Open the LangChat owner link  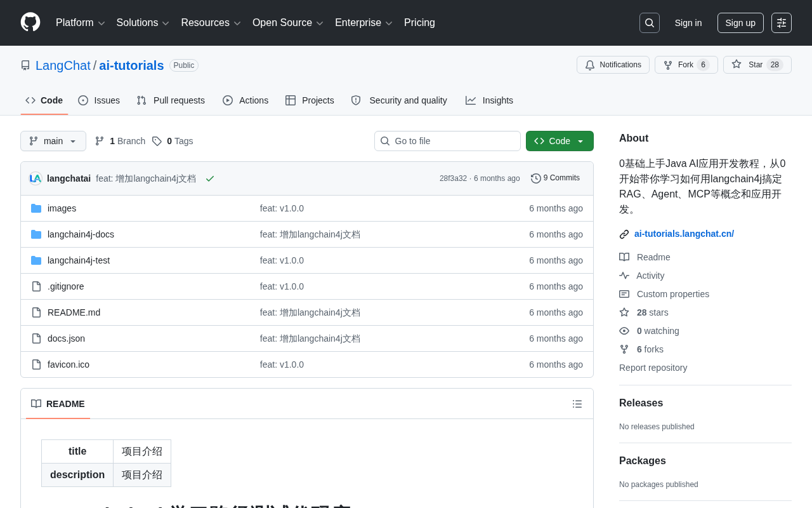click(63, 65)
